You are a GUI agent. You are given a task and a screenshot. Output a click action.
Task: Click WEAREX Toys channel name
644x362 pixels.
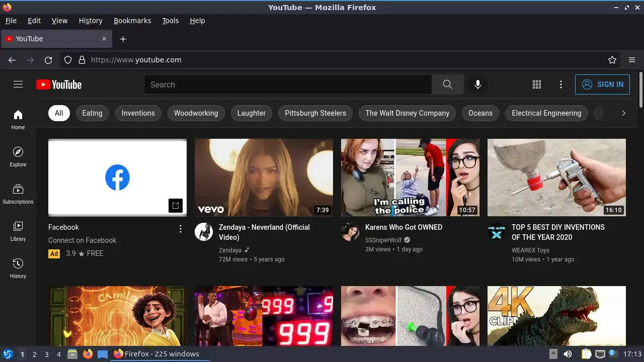coord(530,250)
